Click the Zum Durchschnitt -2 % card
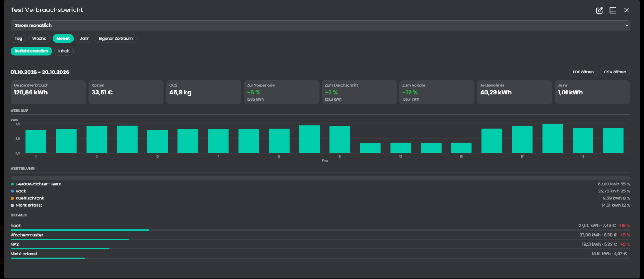This screenshot has height=279, width=644. tap(359, 92)
